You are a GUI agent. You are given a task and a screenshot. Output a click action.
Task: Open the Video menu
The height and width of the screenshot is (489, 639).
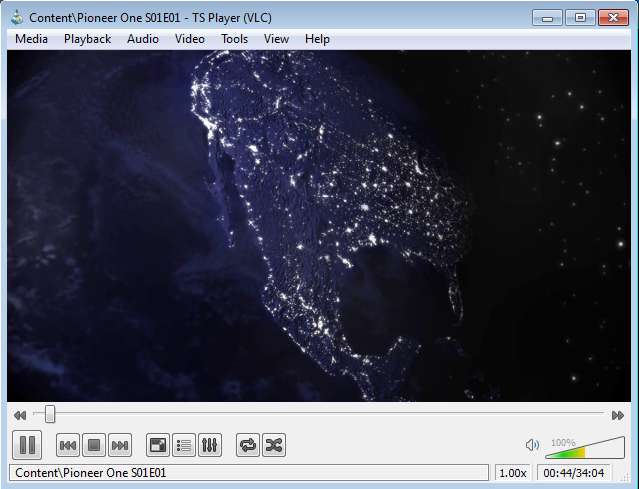click(189, 39)
